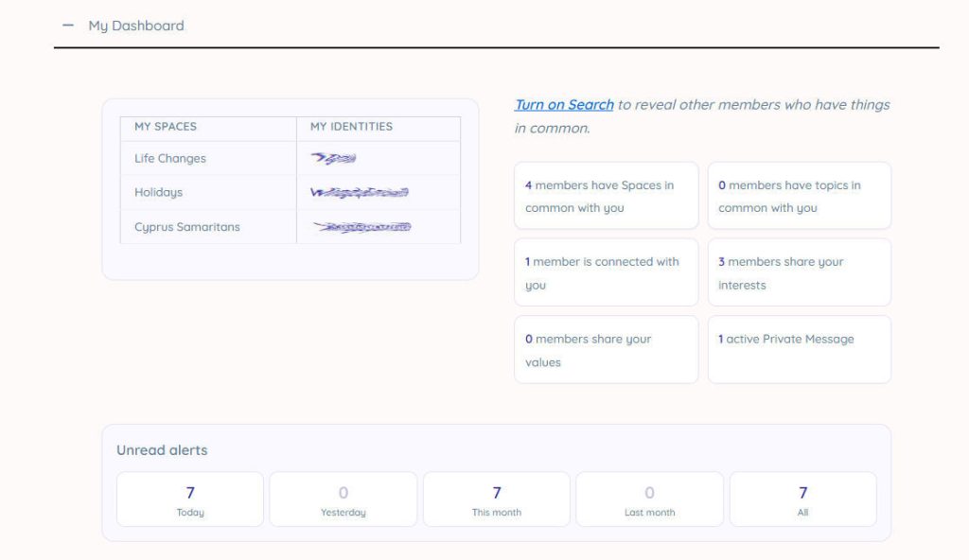Open the 0 members share your values card

[x=607, y=350]
